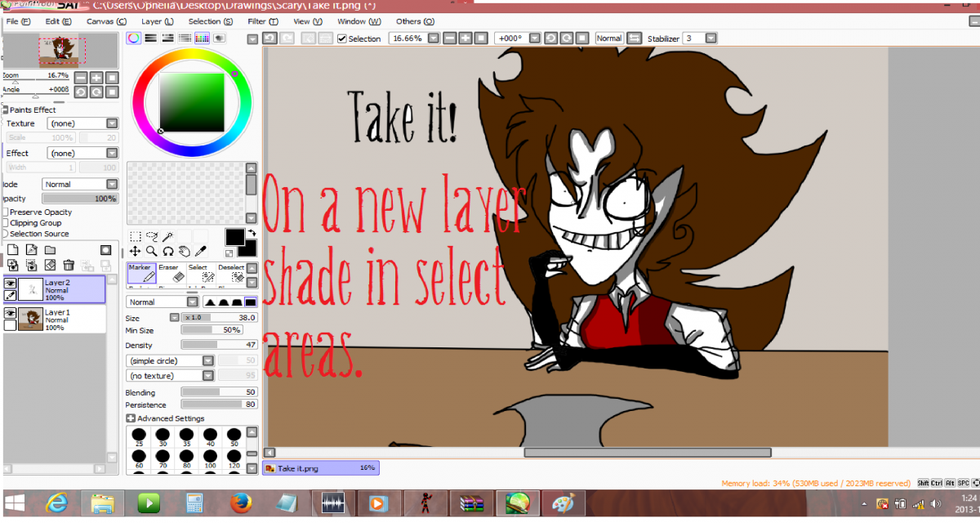The width and height of the screenshot is (980, 523).
Task: Activate the Hand pan tool
Action: pos(184,251)
